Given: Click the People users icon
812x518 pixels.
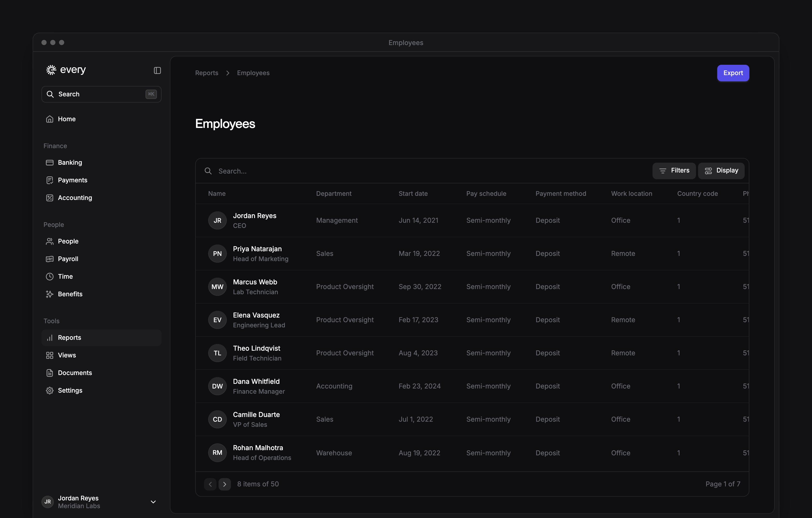Looking at the screenshot, I should click(49, 241).
